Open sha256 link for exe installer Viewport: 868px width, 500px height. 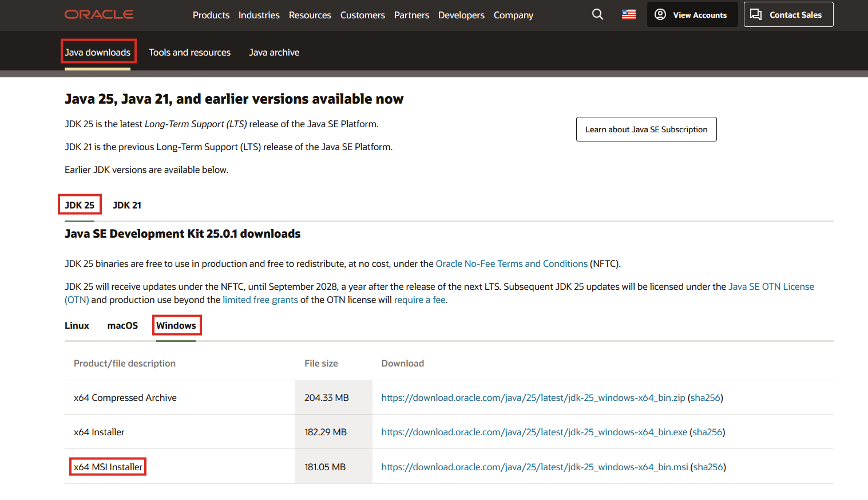pos(708,432)
